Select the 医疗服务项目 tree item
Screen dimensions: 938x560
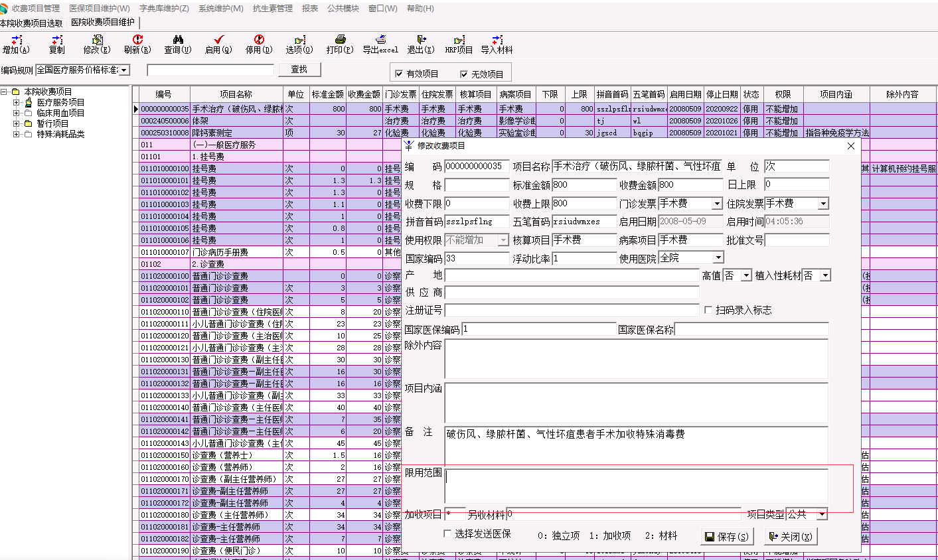(x=60, y=102)
